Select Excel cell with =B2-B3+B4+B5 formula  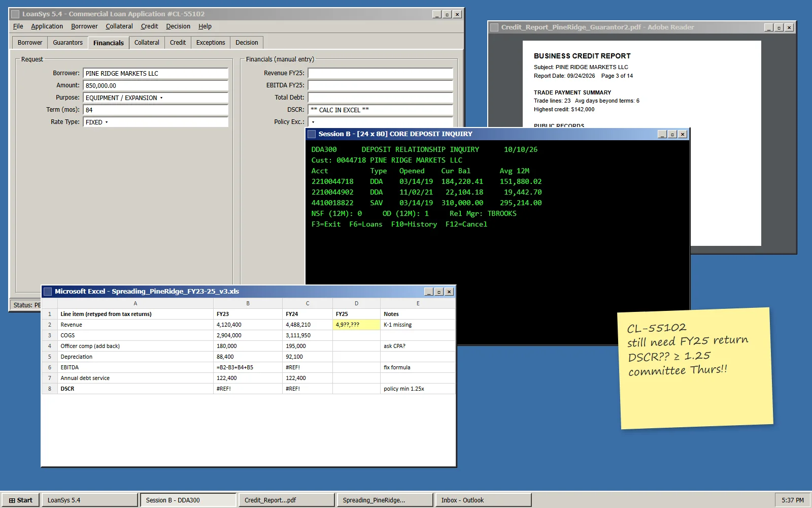click(x=248, y=368)
